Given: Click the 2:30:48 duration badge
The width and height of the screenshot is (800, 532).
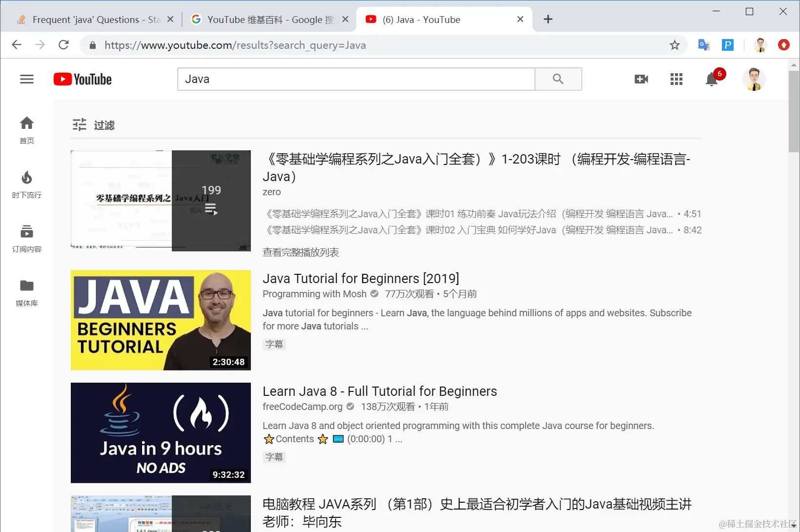Looking at the screenshot, I should click(x=228, y=362).
